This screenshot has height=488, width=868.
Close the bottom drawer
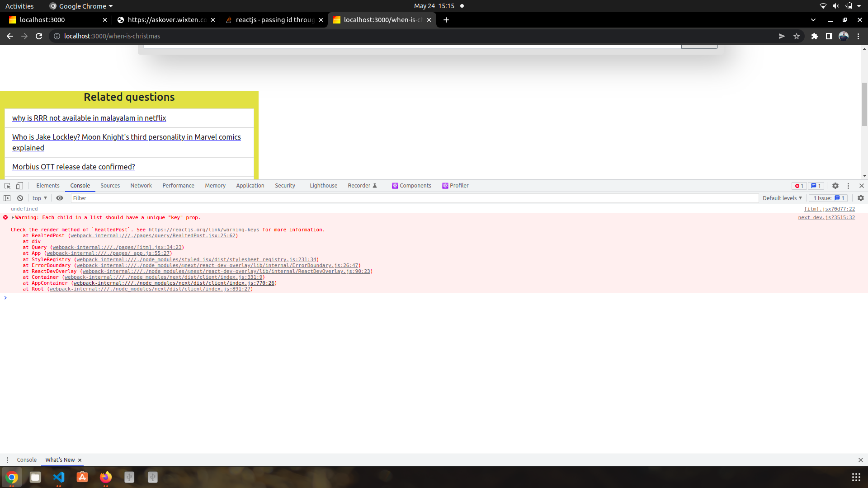click(861, 460)
